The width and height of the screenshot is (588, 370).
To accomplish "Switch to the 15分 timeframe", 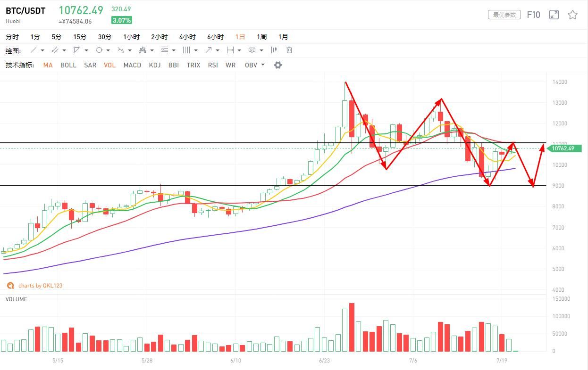I will pyautogui.click(x=80, y=37).
